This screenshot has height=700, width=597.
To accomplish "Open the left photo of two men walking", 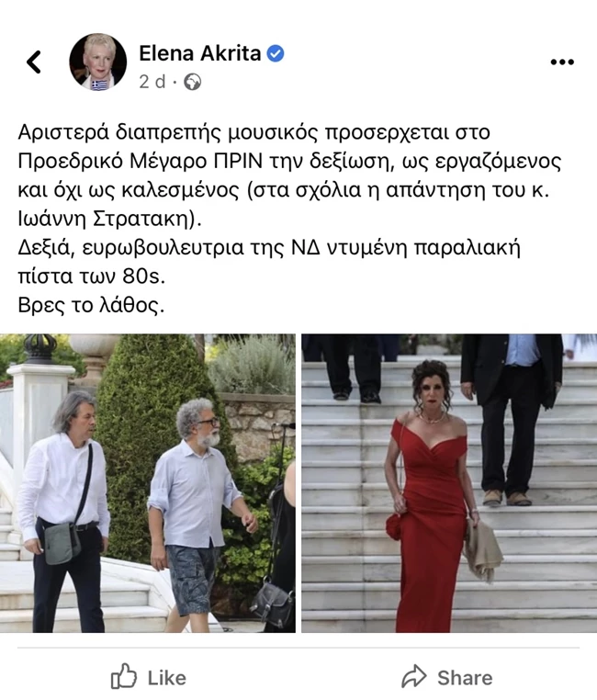I will click(x=148, y=483).
